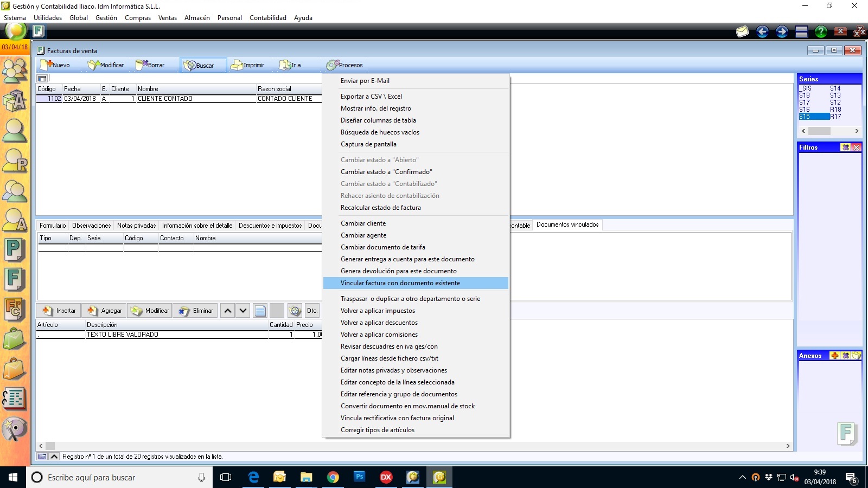Click the Dto. button

tap(312, 311)
